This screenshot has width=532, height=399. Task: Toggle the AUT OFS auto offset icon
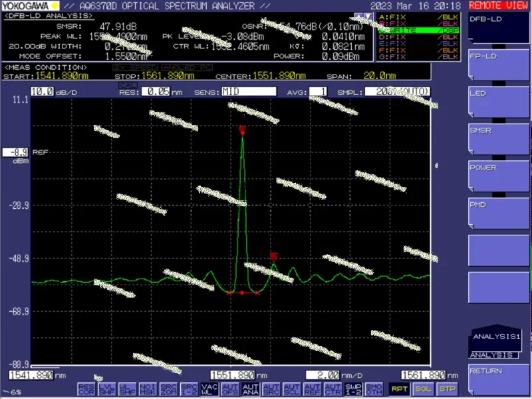tap(230, 389)
